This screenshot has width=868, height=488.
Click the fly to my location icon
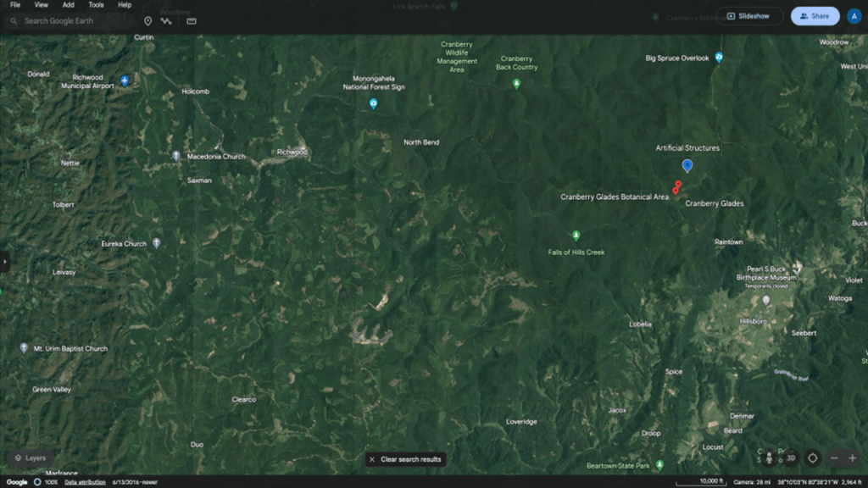(x=812, y=457)
